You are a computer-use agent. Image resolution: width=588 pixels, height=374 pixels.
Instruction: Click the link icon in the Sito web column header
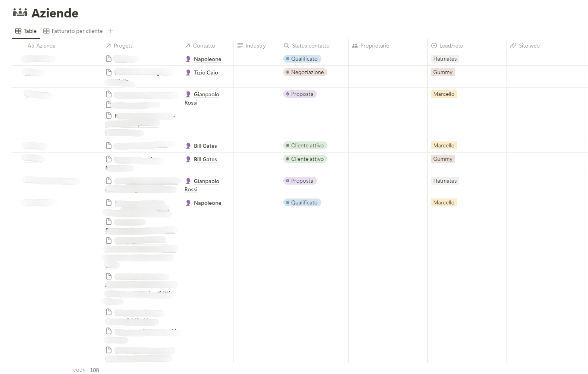point(514,46)
